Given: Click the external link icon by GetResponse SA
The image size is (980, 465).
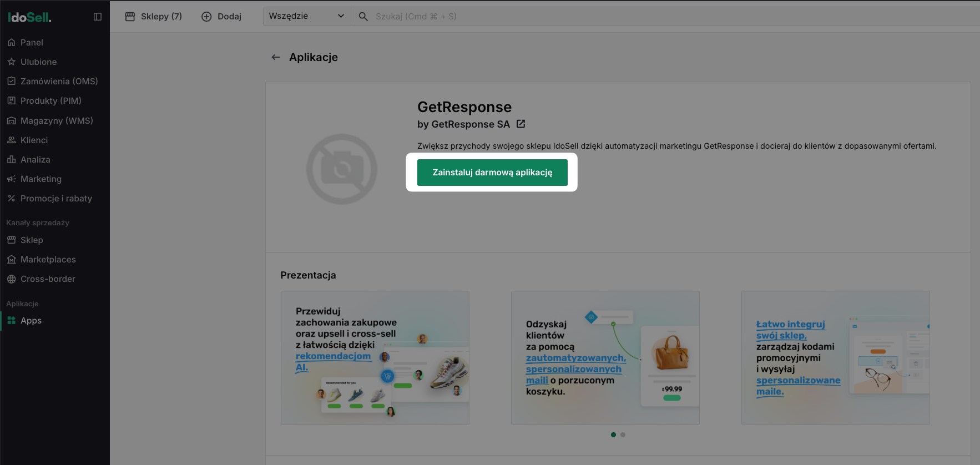Looking at the screenshot, I should pyautogui.click(x=521, y=124).
